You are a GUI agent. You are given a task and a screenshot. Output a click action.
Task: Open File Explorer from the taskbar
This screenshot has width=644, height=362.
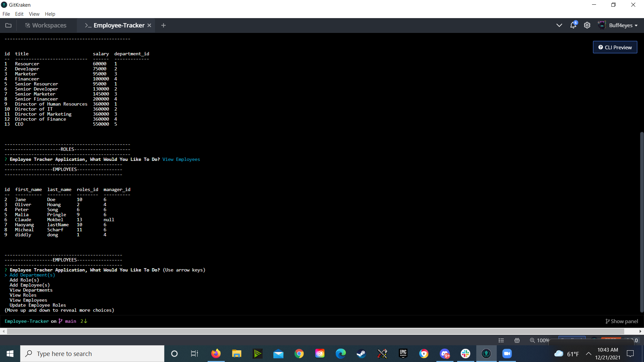point(237,354)
